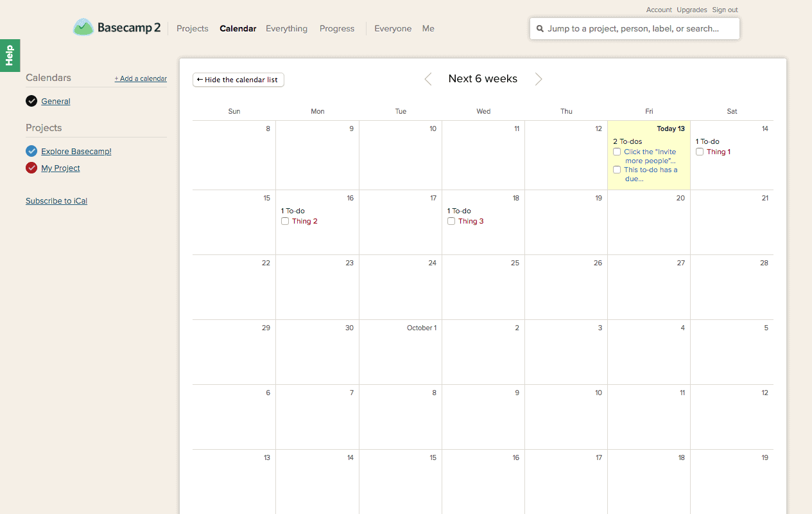This screenshot has height=514, width=812.
Task: Click + Add a calendar link
Action: (141, 78)
